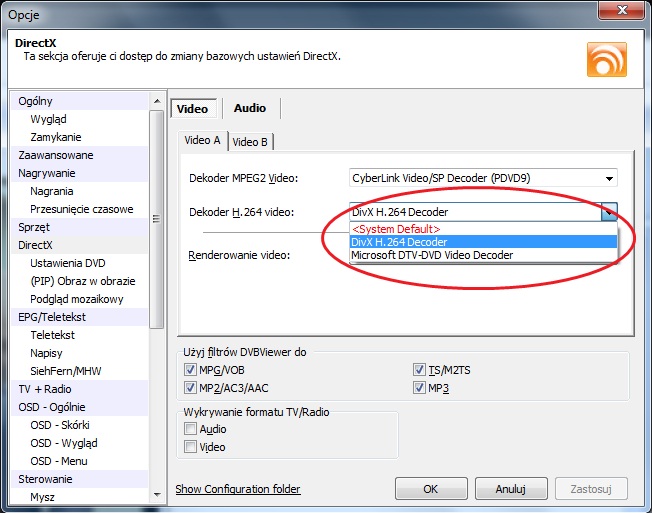This screenshot has height=513, width=652.
Task: Switch to the Audio tab
Action: pyautogui.click(x=250, y=108)
